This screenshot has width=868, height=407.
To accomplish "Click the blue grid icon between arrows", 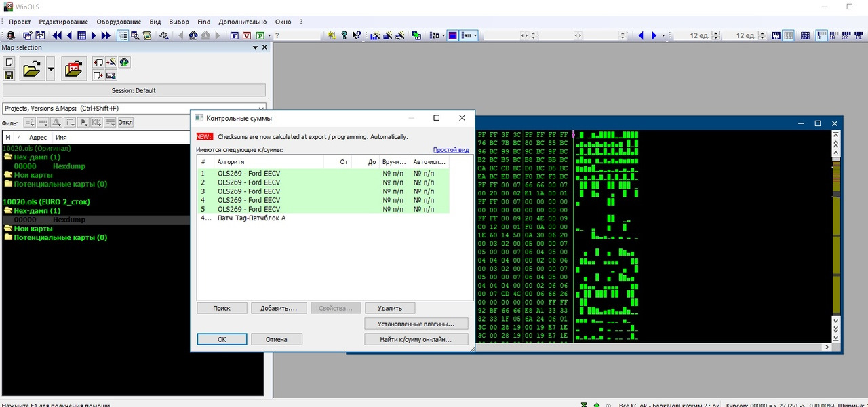I will (x=81, y=35).
